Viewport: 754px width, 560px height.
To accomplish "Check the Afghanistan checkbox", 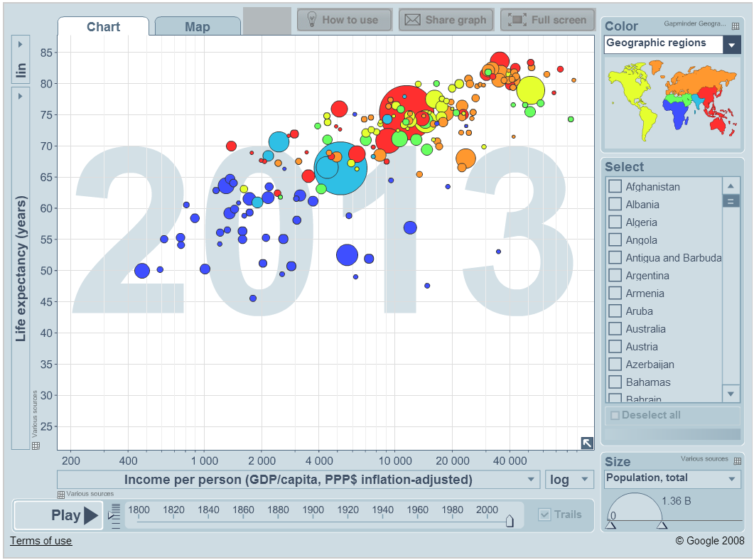I will pos(615,186).
